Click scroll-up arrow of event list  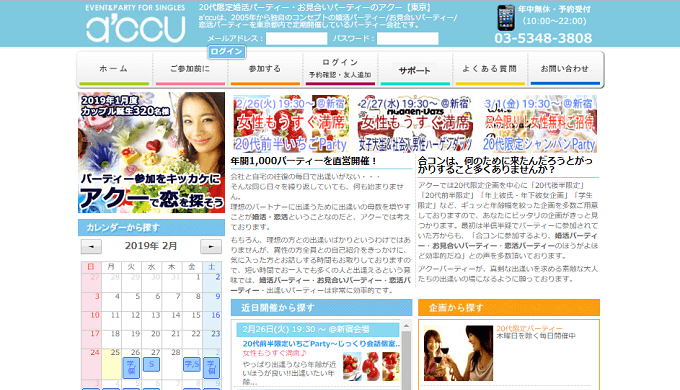406,326
